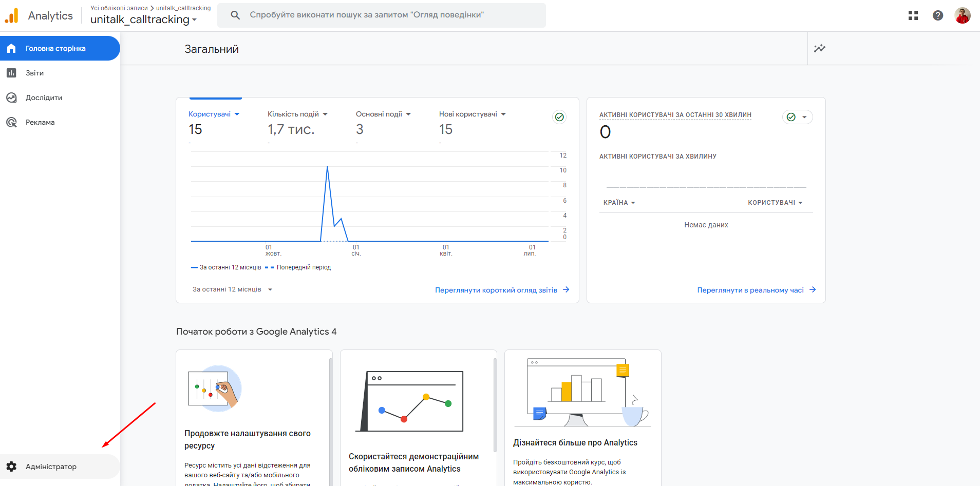Screen dimensions: 980x486
Task: Click the user profile avatar
Action: click(x=962, y=15)
